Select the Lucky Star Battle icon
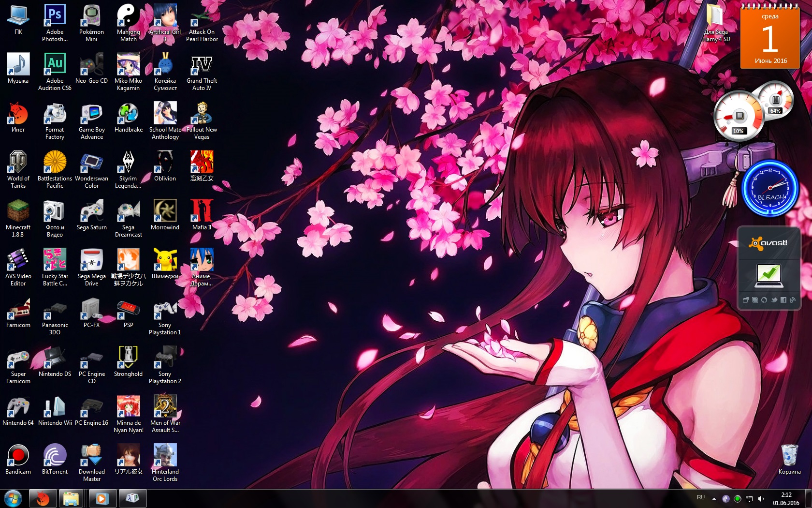This screenshot has width=812, height=508. click(x=55, y=267)
